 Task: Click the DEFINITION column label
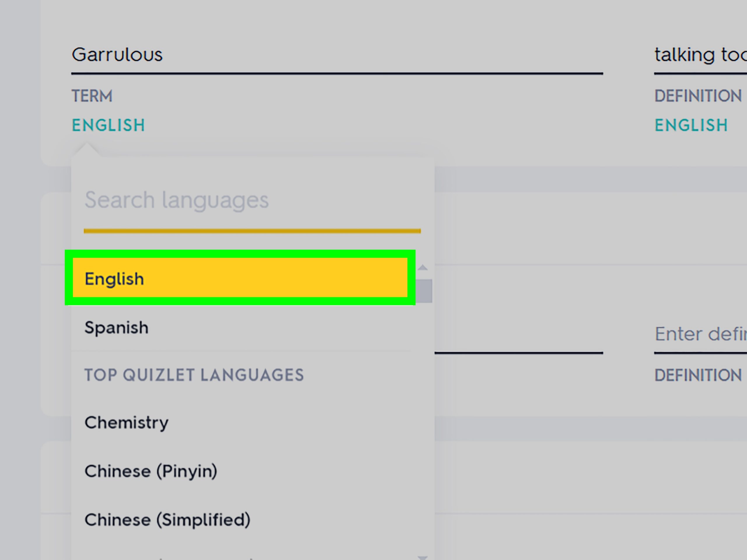pos(697,96)
